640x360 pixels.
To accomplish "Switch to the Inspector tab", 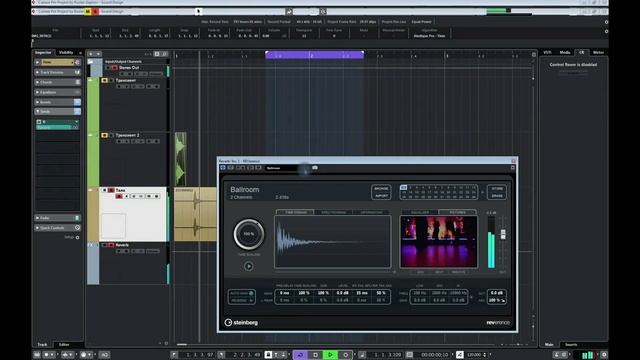I will pyautogui.click(x=43, y=53).
